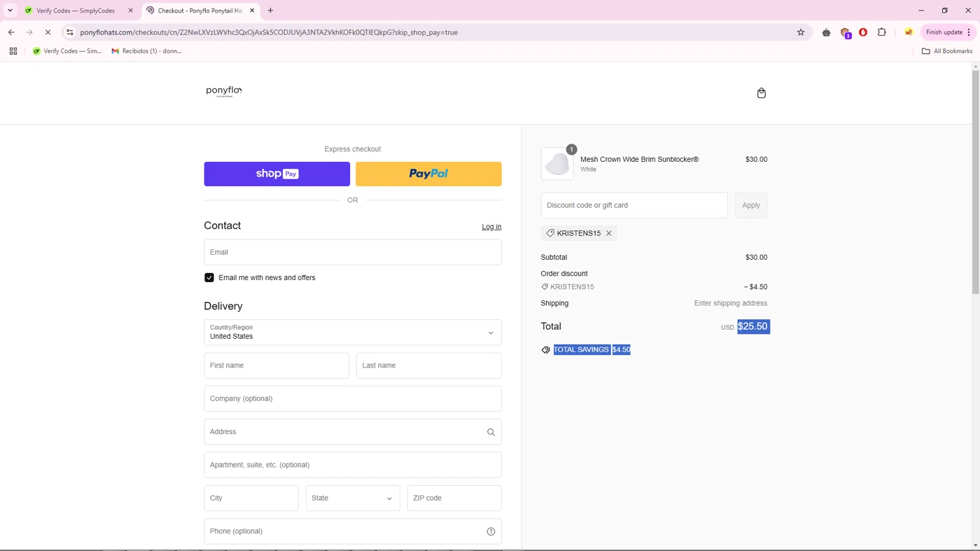Click the browser forward arrow
The width and height of the screenshot is (980, 551).
pyautogui.click(x=29, y=32)
